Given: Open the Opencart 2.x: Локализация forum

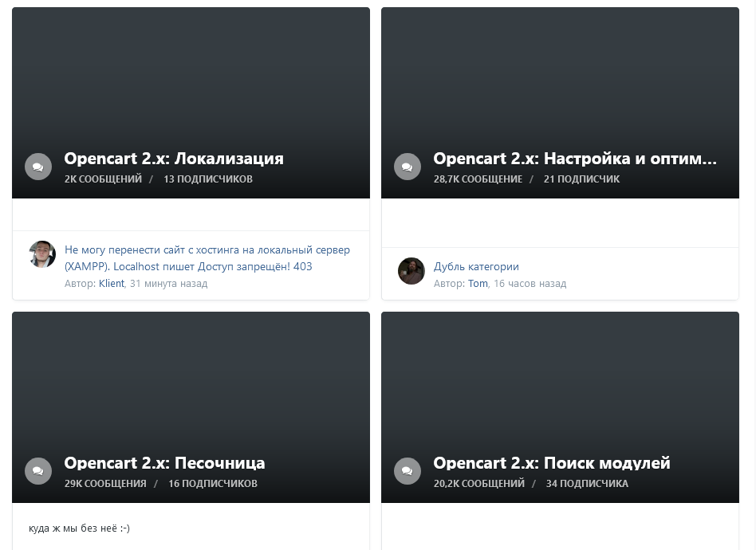Looking at the screenshot, I should pos(174,159).
